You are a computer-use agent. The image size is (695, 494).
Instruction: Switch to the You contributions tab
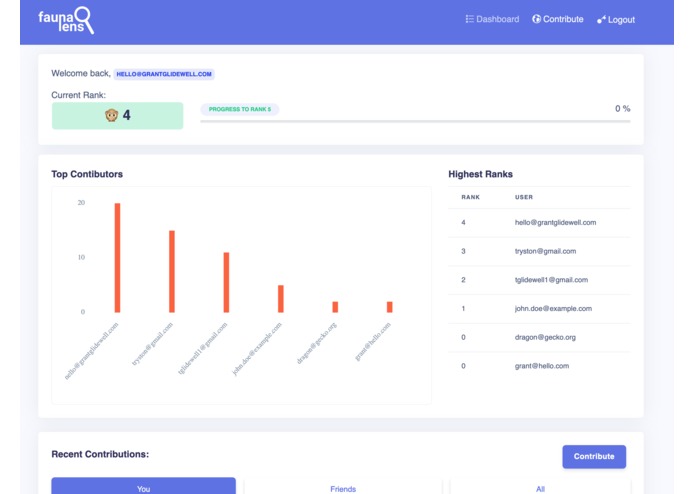point(144,486)
